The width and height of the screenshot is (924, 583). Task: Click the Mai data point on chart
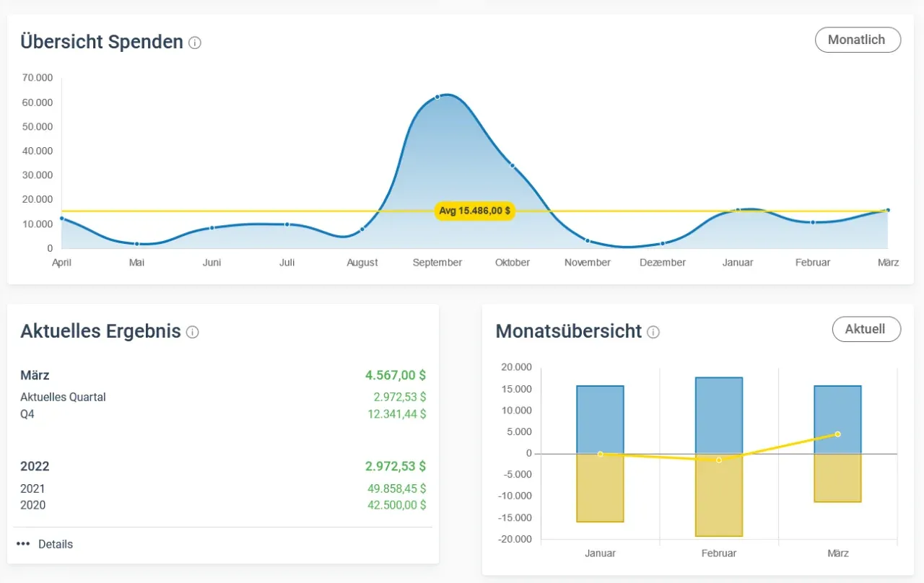137,244
